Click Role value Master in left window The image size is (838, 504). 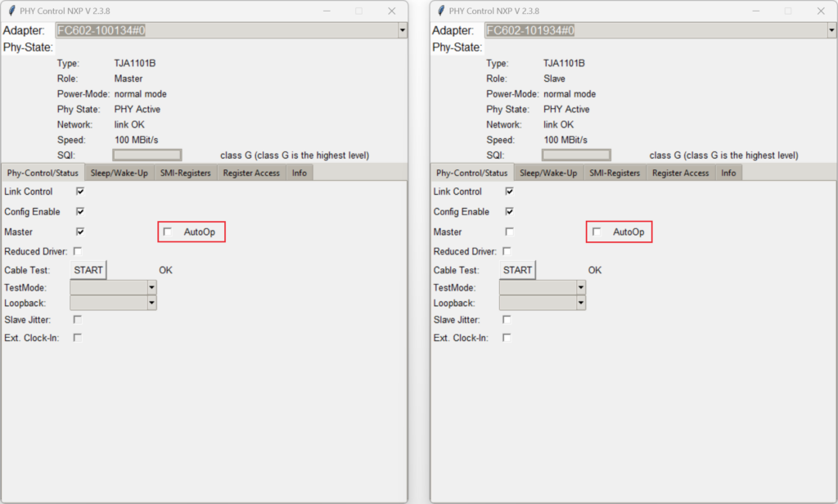(128, 79)
